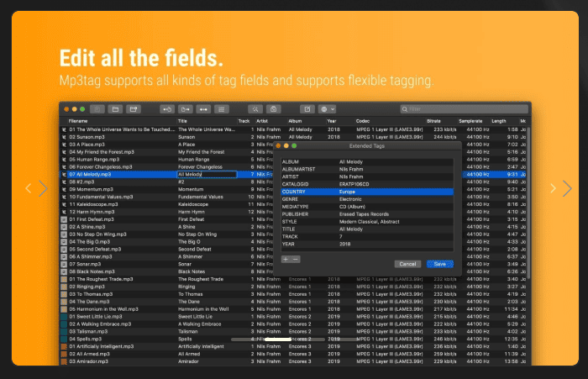The width and height of the screenshot is (588, 379).
Task: Sort by the Length column header
Action: pos(499,121)
